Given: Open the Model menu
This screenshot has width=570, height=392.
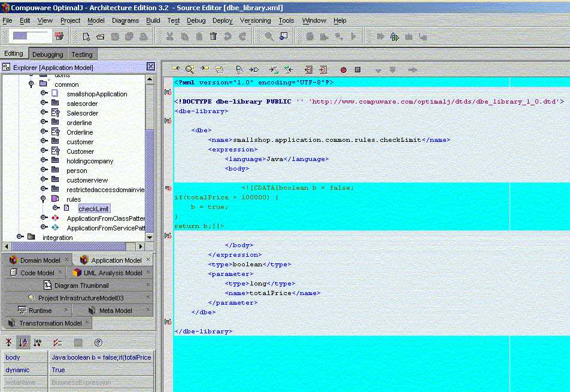Looking at the screenshot, I should point(96,21).
